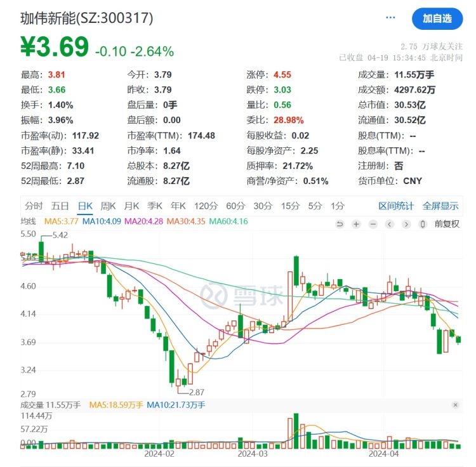Click the volume MA10:21.73万手 label
Image resolution: width=476 pixels, height=467 pixels.
(x=176, y=405)
